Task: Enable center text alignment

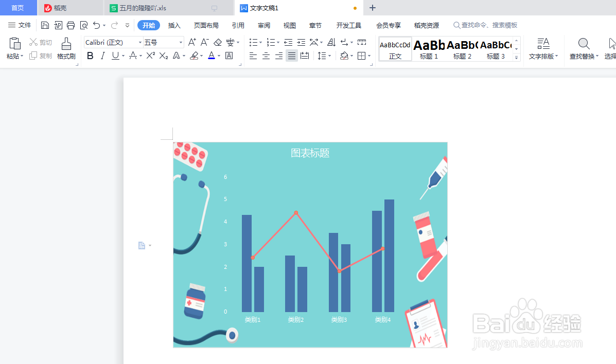Action: (x=266, y=56)
